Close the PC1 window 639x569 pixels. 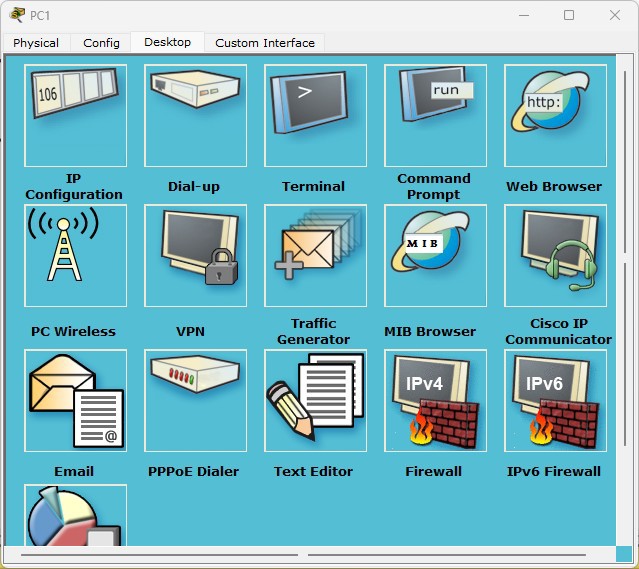tap(615, 15)
